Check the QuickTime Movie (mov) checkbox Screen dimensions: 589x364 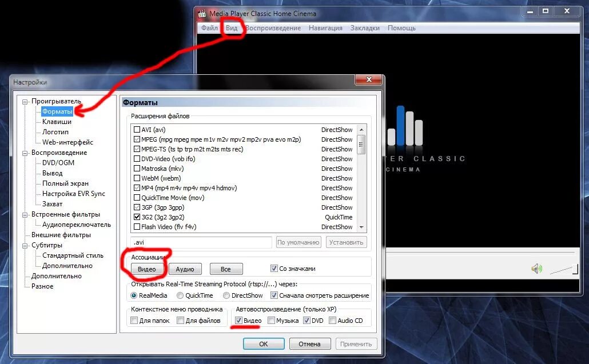137,198
